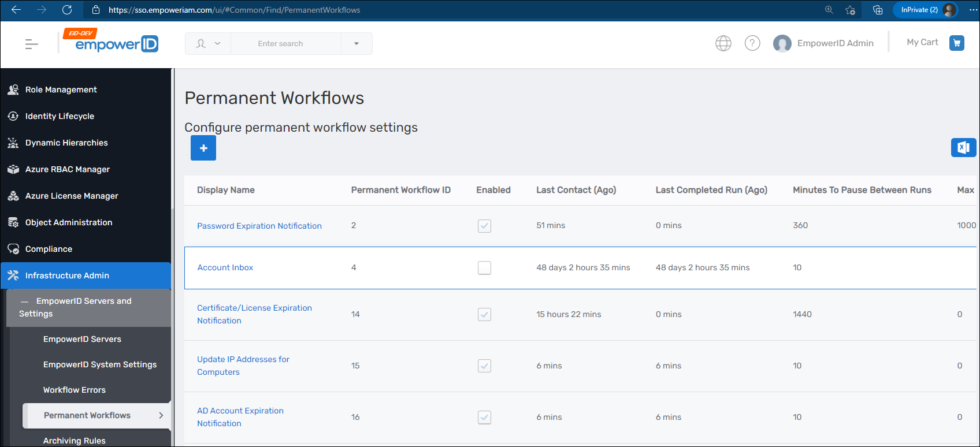Click the Azure RBAC Manager cube icon
Screen dimensions: 980x447
point(13,169)
